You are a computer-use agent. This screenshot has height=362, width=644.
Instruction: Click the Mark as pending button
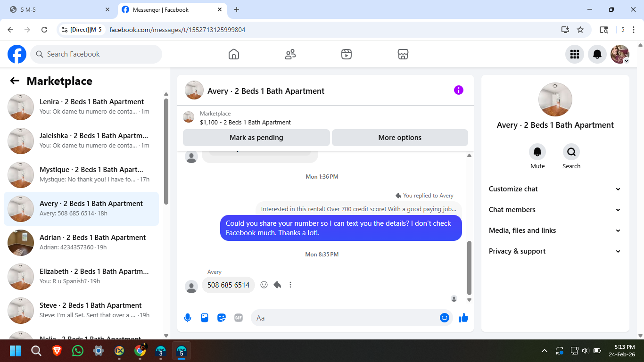pos(256,138)
